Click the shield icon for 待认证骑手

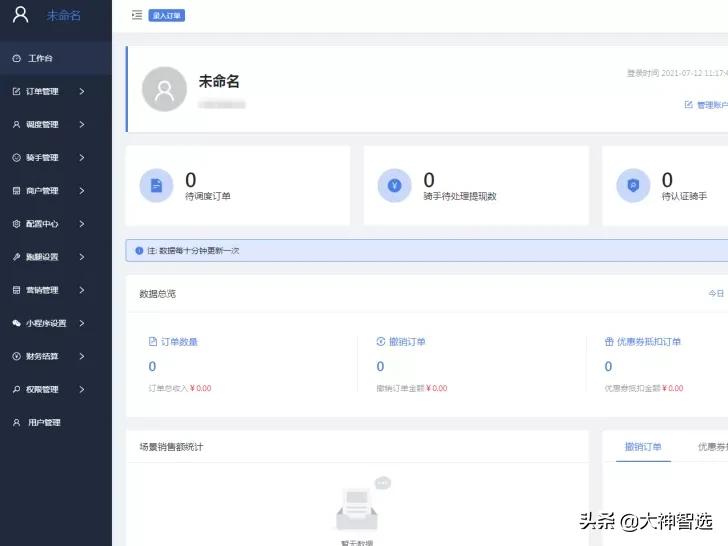click(633, 185)
